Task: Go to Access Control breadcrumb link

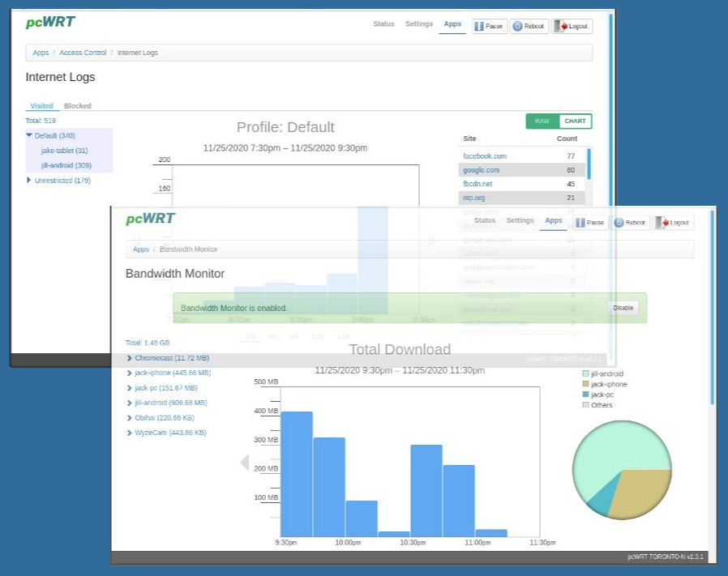Action: [x=83, y=53]
